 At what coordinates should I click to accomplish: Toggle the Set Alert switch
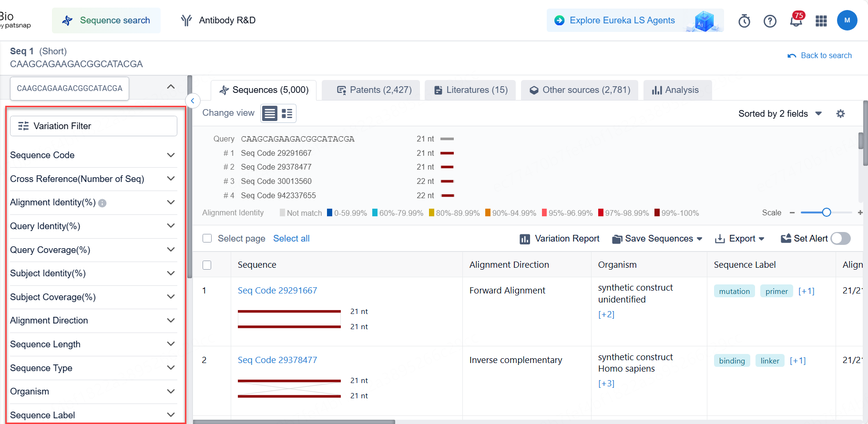pyautogui.click(x=840, y=239)
